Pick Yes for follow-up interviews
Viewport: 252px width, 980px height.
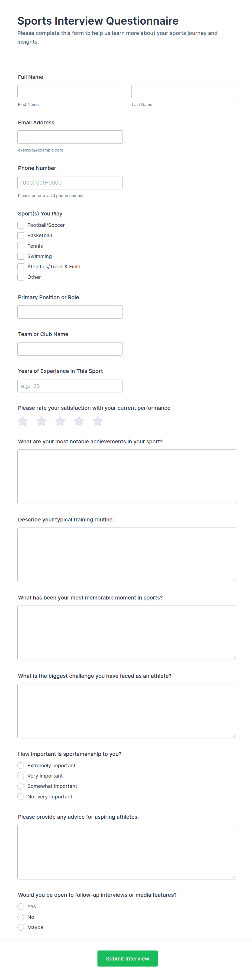click(21, 907)
